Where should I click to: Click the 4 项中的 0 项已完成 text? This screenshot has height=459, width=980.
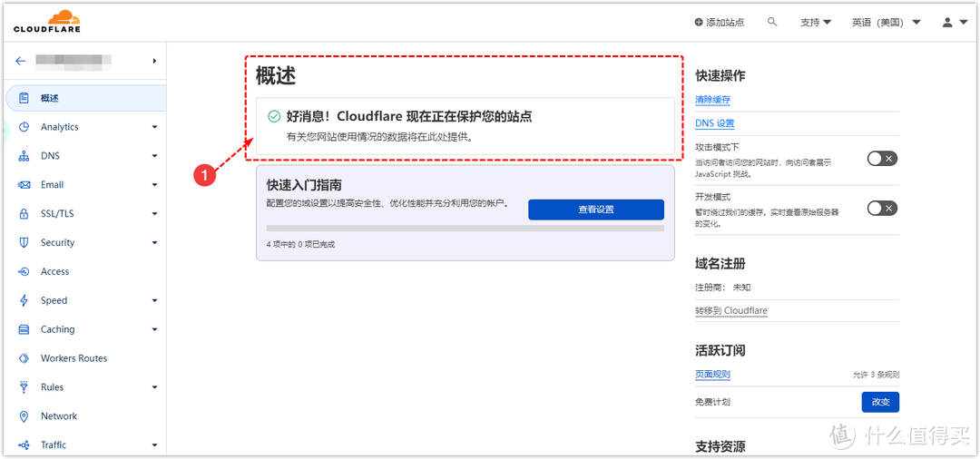point(300,245)
